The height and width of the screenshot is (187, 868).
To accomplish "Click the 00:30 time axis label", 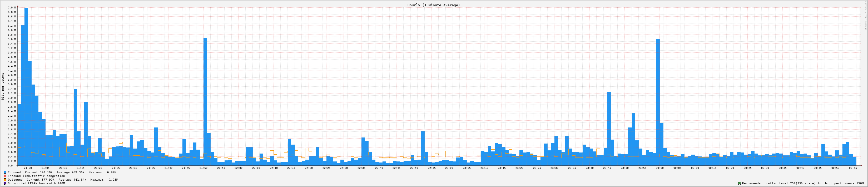I will tap(765, 168).
